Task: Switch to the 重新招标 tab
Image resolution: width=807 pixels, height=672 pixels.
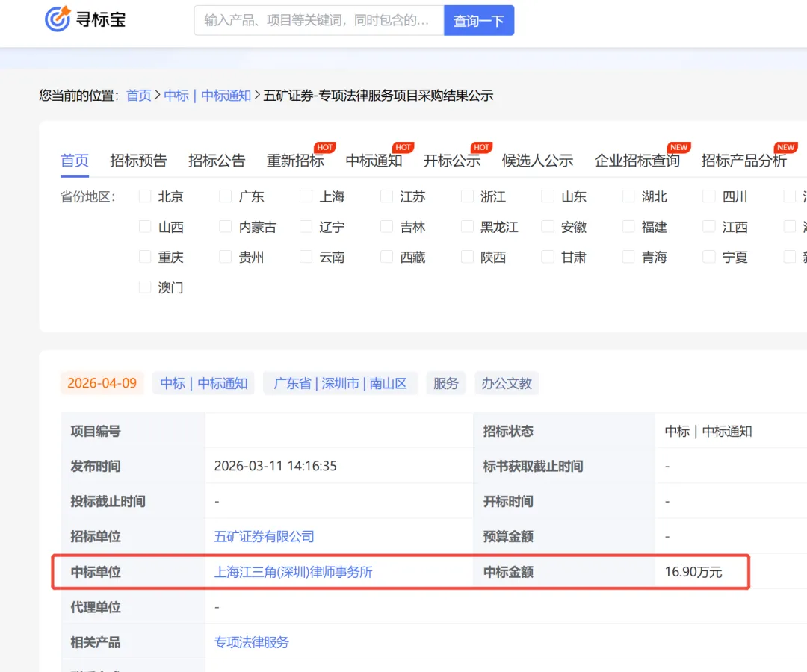Action: [295, 161]
